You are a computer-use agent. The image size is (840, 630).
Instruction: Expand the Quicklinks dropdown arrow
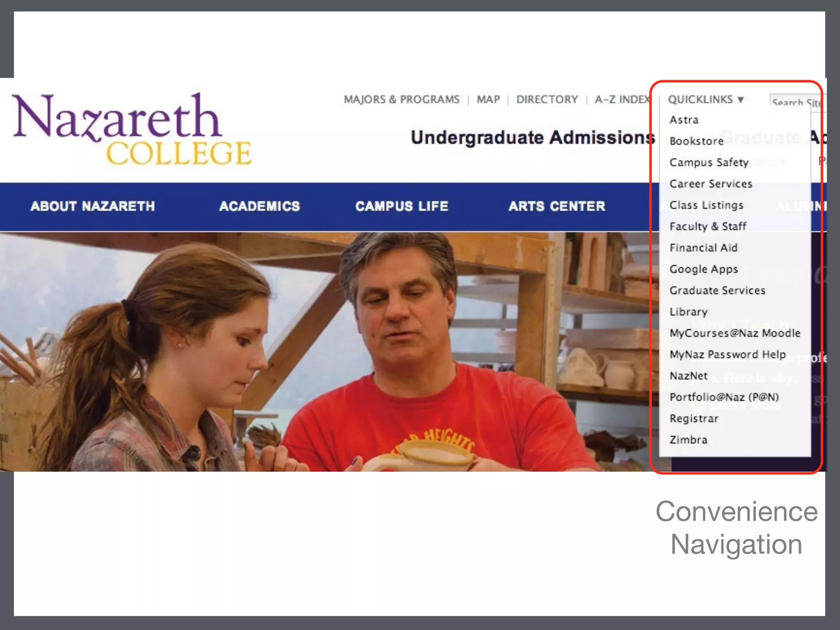(x=740, y=100)
